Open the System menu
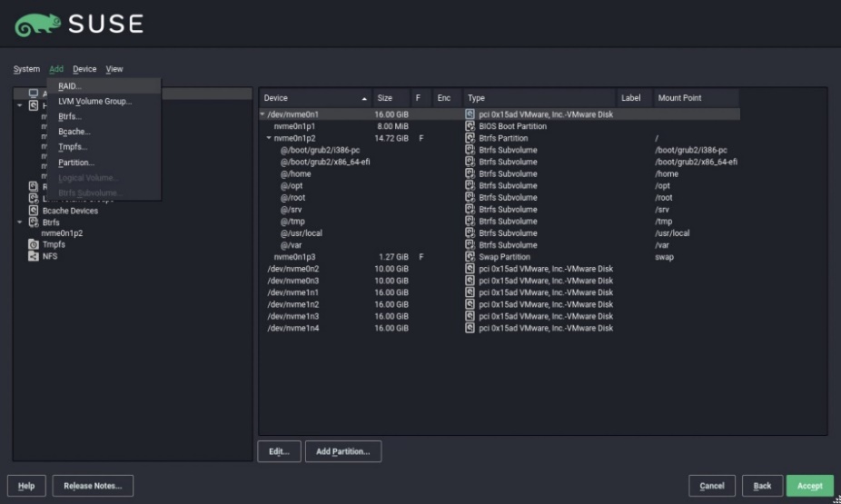 coord(26,69)
